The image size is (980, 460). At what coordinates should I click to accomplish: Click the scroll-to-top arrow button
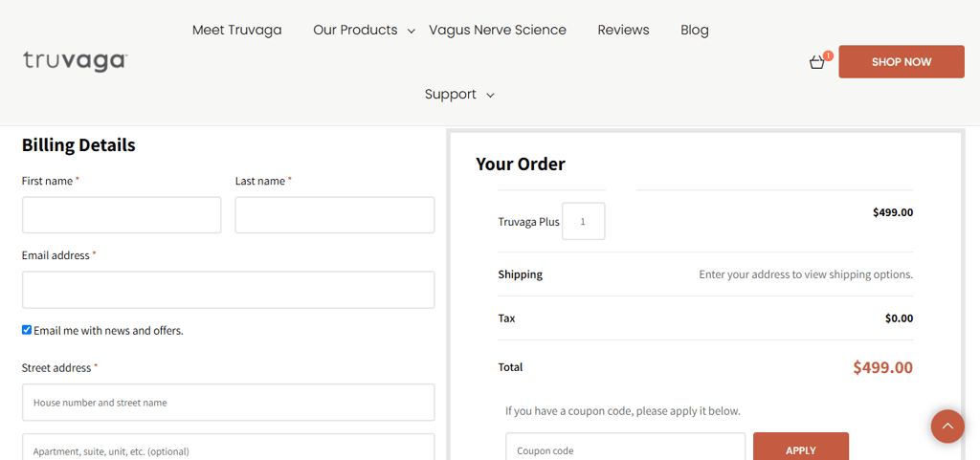(x=947, y=427)
